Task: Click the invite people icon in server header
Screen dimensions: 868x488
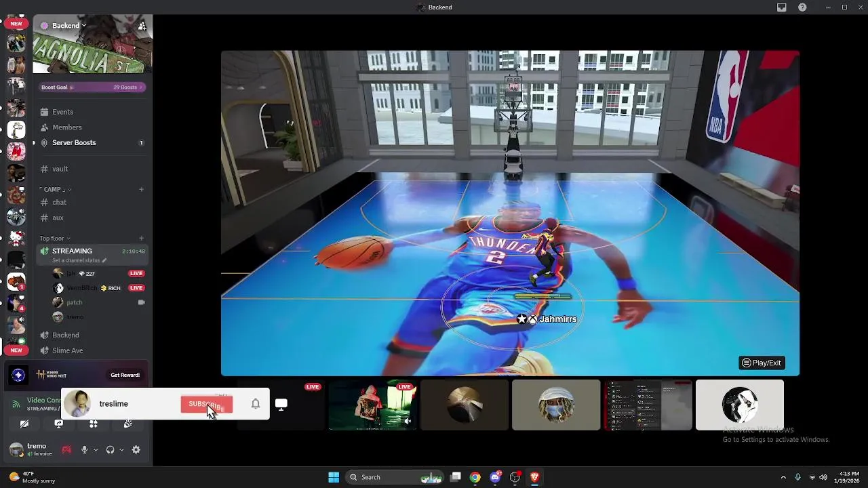Action: [x=142, y=26]
